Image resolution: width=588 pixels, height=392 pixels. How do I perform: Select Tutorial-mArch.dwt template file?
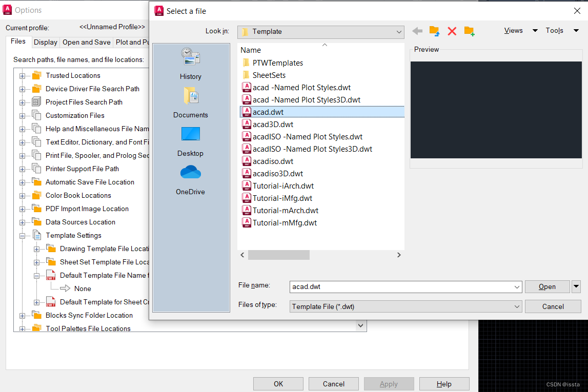(x=286, y=211)
